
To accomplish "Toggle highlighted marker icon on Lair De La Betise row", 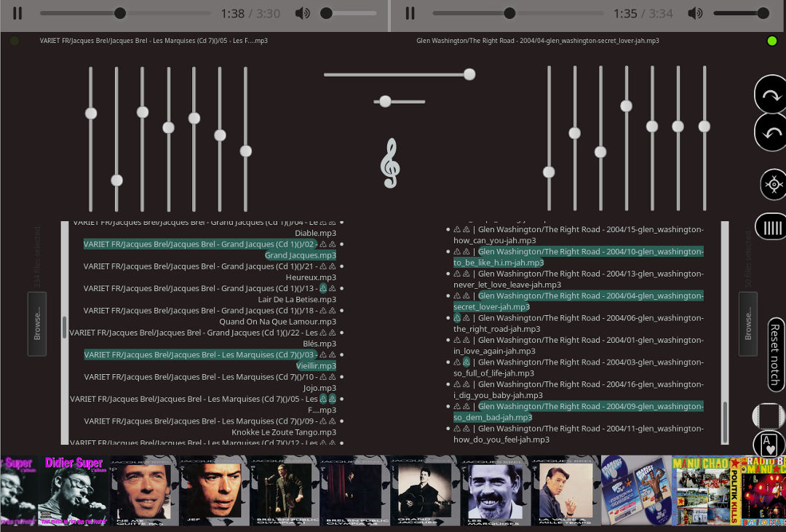I will tap(323, 288).
